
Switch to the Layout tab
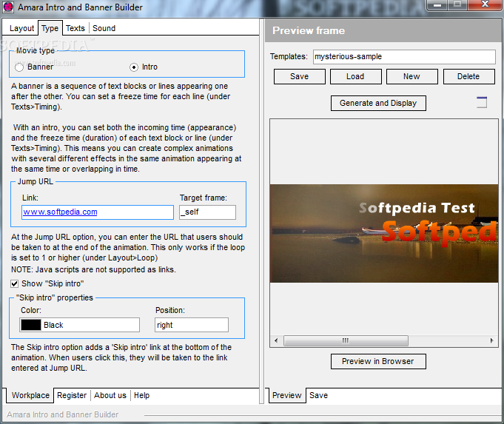coord(21,28)
